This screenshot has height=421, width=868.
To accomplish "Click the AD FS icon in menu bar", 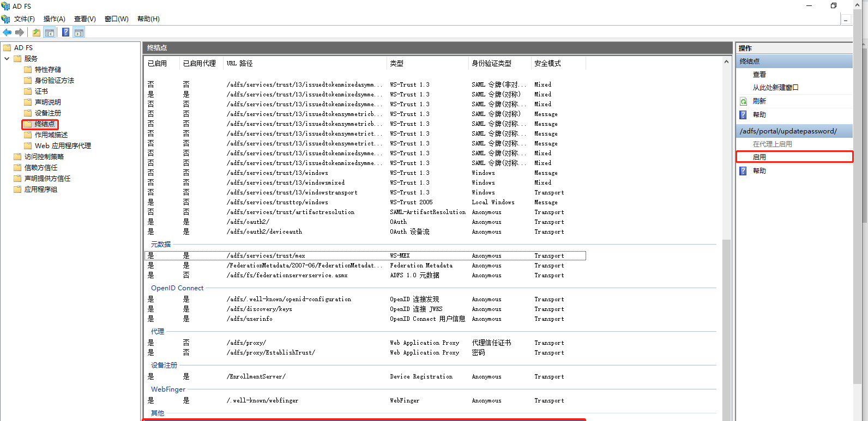I will click(6, 19).
